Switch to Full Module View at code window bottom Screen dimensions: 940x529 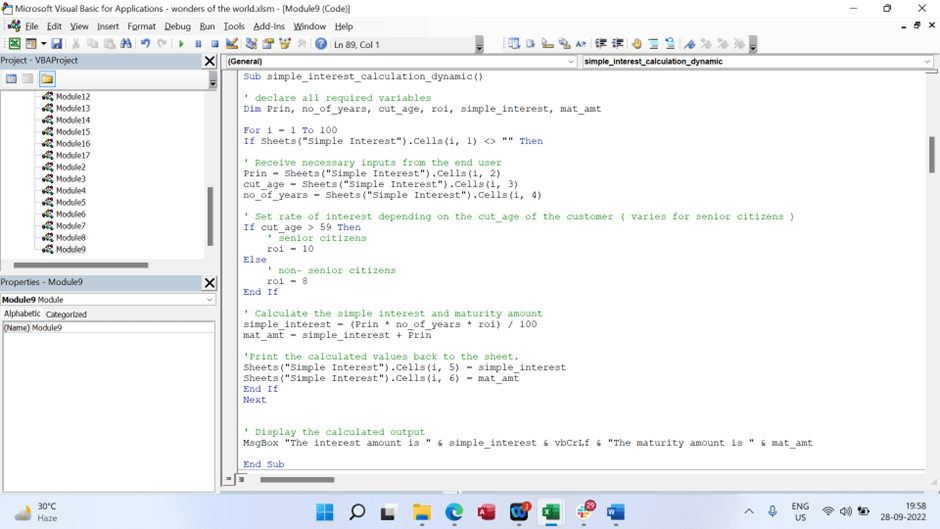pyautogui.click(x=241, y=479)
